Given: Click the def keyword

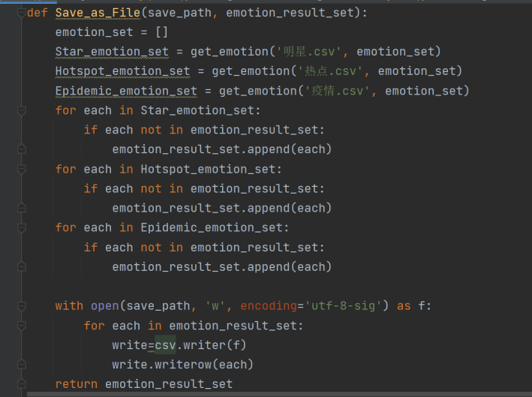Looking at the screenshot, I should pyautogui.click(x=38, y=13).
